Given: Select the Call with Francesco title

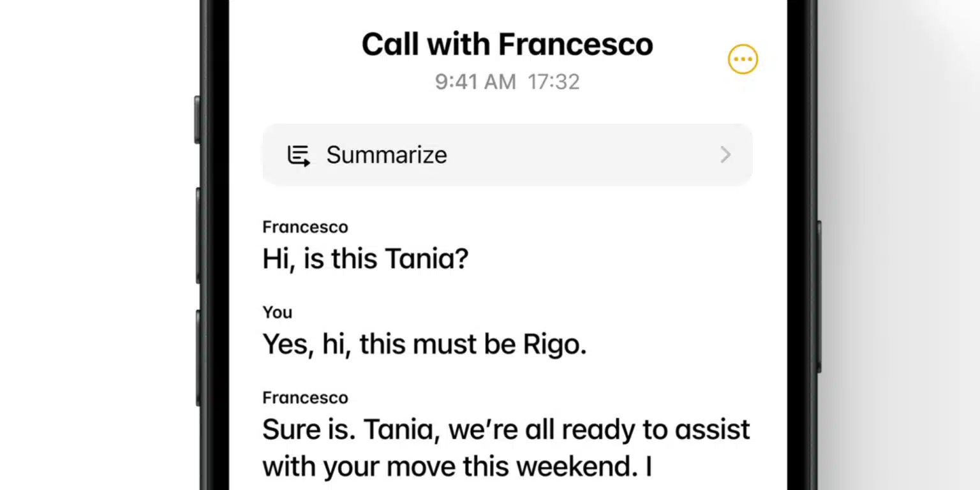Looking at the screenshot, I should 507,43.
